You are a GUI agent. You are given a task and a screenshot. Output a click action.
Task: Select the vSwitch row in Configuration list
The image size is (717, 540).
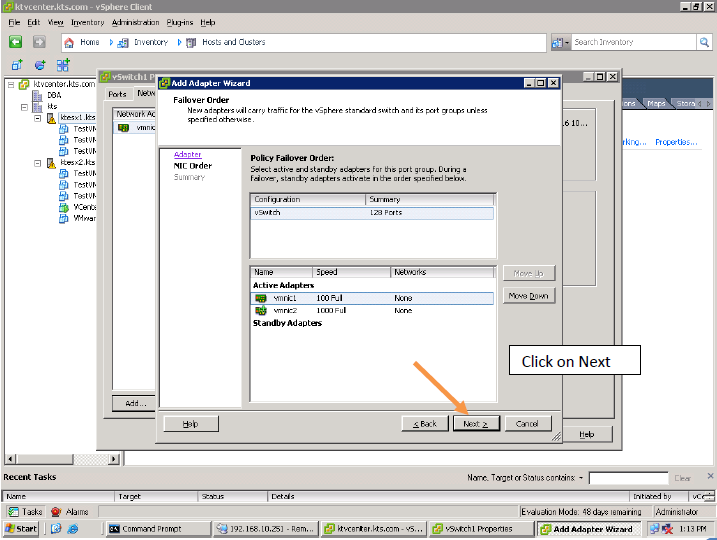click(x=372, y=213)
